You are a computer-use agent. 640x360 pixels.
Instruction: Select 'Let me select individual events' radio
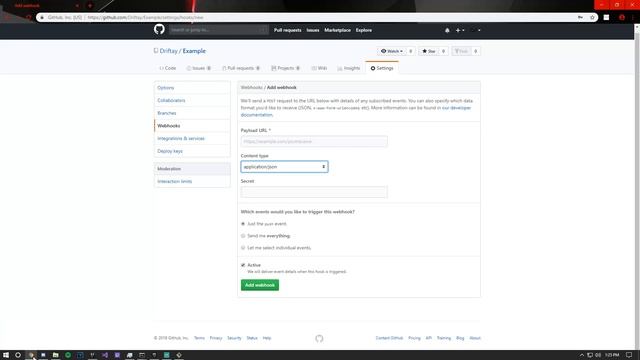pos(243,248)
